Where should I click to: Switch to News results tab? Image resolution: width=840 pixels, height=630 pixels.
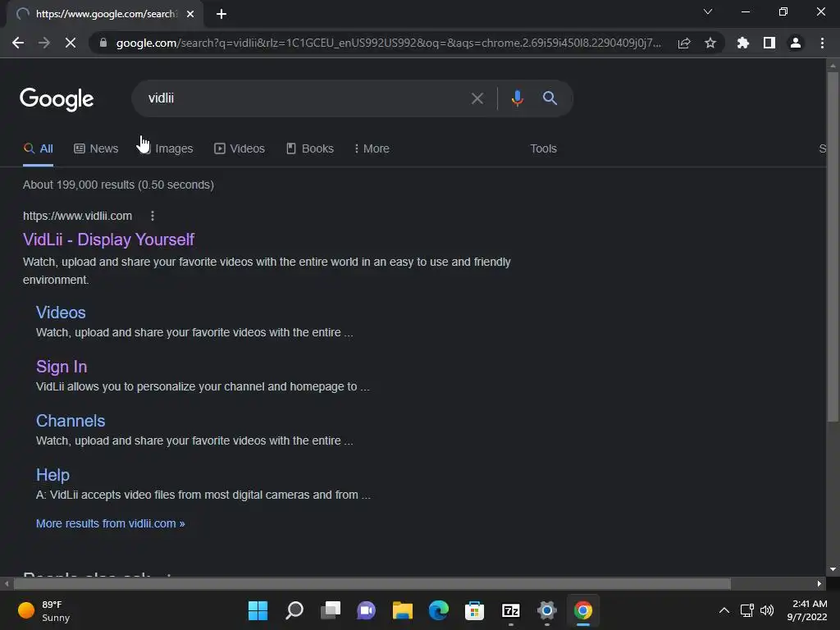[96, 148]
